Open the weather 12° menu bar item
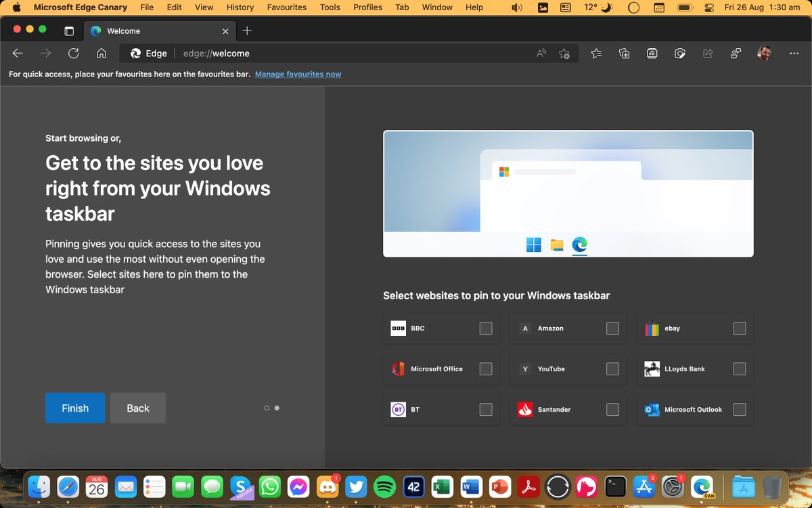Screen dimensions: 812x508 pos(600,7)
